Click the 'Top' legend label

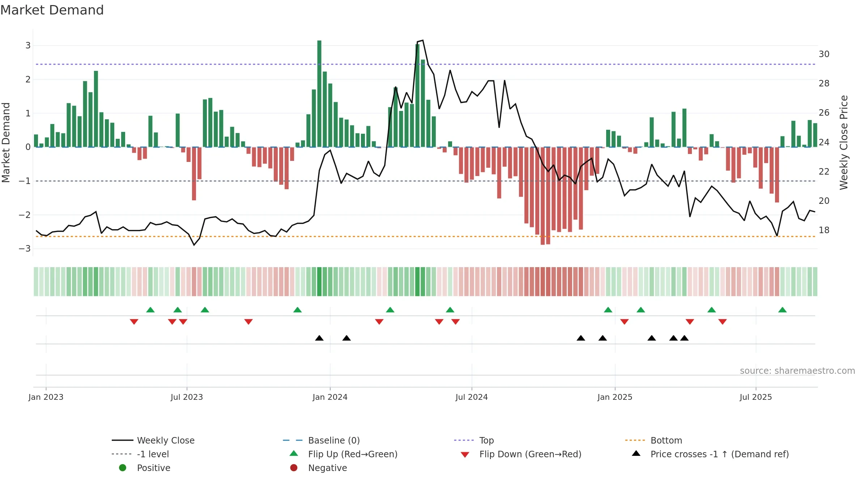point(487,440)
